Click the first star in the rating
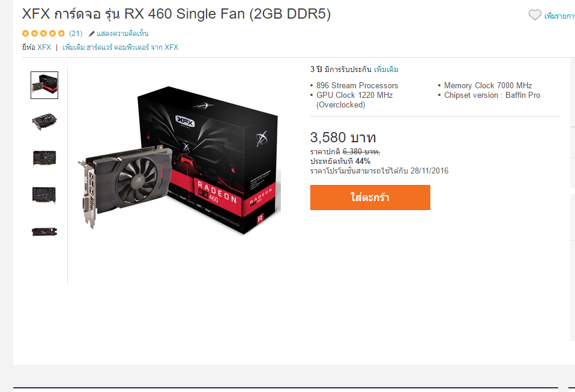This screenshot has height=392, width=575. click(x=25, y=34)
